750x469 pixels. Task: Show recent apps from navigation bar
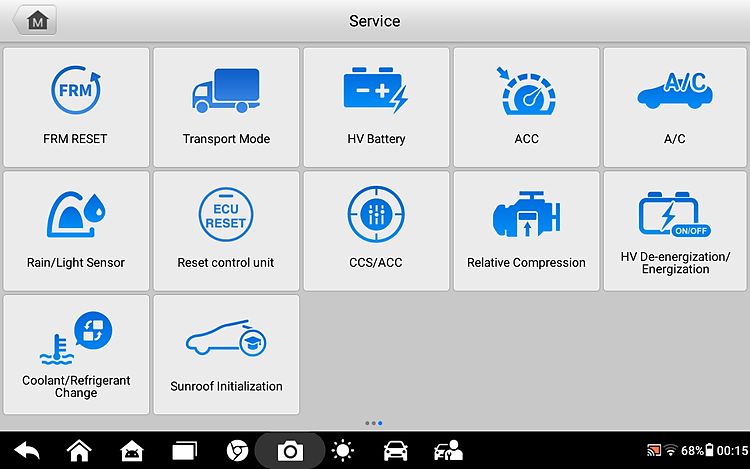[x=185, y=451]
